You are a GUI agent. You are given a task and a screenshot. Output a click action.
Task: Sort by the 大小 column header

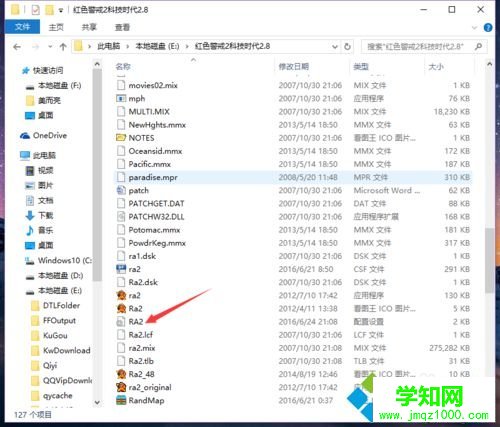click(436, 67)
